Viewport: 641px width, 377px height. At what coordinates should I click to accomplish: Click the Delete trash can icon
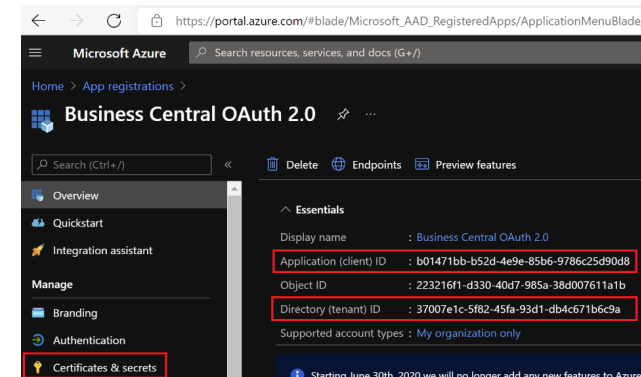coord(272,164)
